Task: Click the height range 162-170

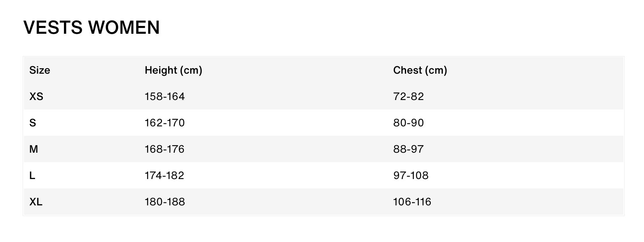Action: click(165, 123)
